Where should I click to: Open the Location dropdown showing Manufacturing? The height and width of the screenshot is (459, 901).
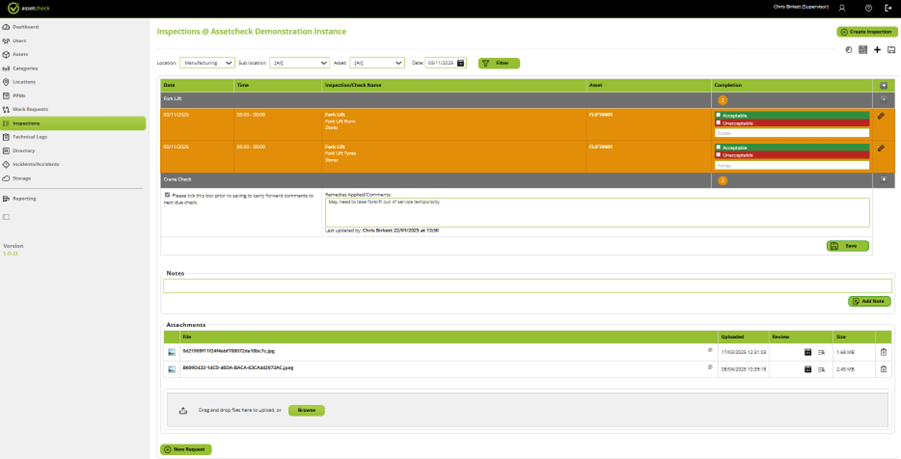[x=207, y=63]
